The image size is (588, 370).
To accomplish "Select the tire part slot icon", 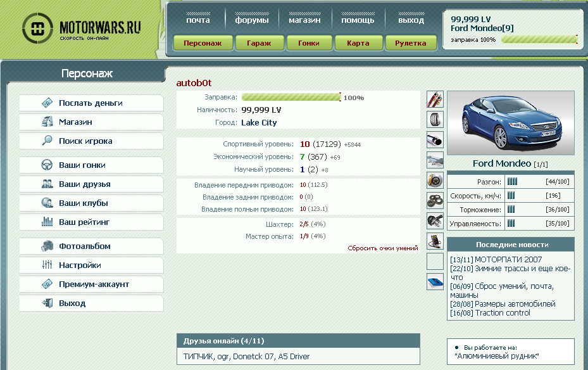I will [x=435, y=120].
